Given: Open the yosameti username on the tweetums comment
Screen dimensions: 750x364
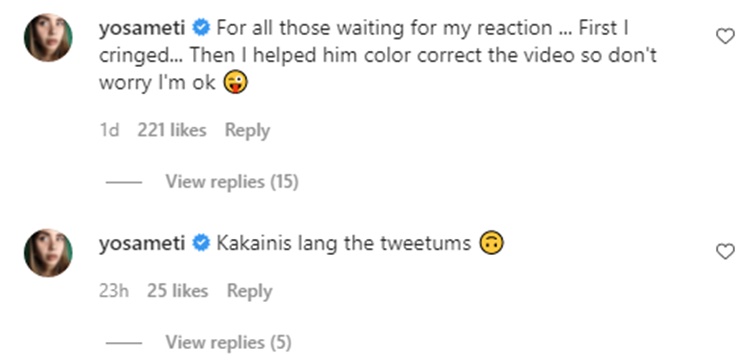Looking at the screenshot, I should pyautogui.click(x=142, y=244).
